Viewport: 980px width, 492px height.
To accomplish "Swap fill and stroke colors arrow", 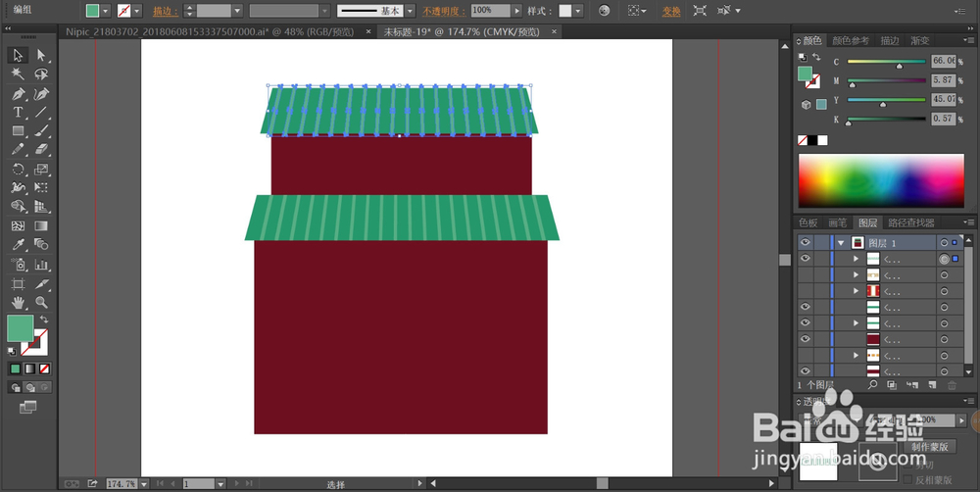I will [x=44, y=319].
